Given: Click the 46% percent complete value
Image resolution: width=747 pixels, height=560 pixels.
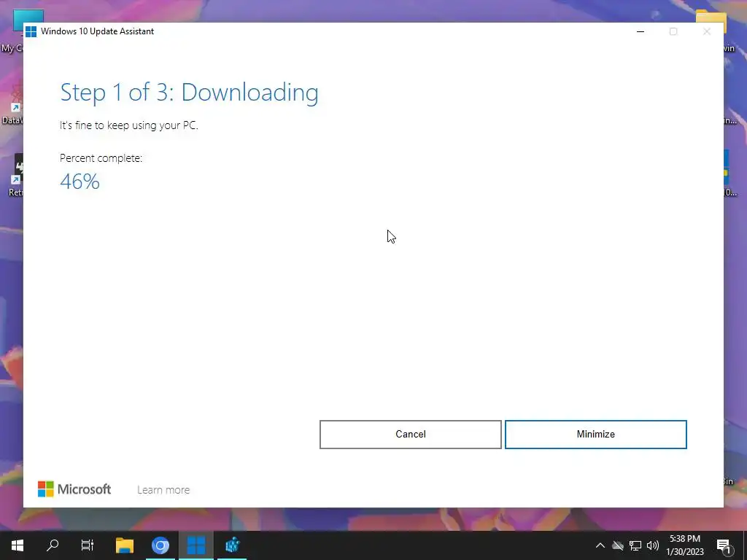Looking at the screenshot, I should point(80,182).
